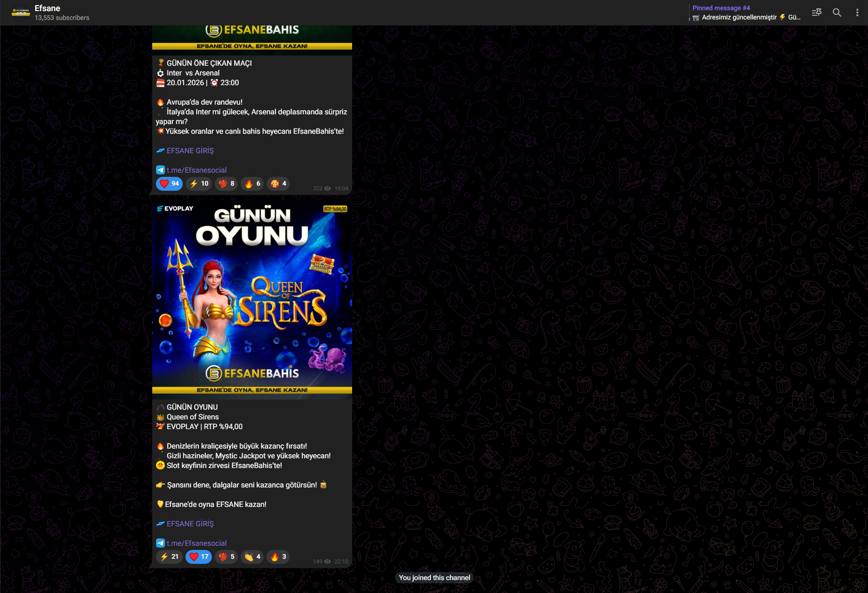Click the 'Avrupa'da dev randevu!' text
The image size is (868, 593).
205,102
